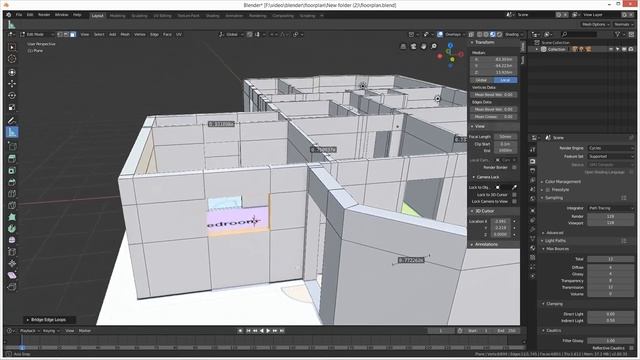The image size is (640, 360).
Task: Click the viewport zoom magnifier icon
Action: 433,47
